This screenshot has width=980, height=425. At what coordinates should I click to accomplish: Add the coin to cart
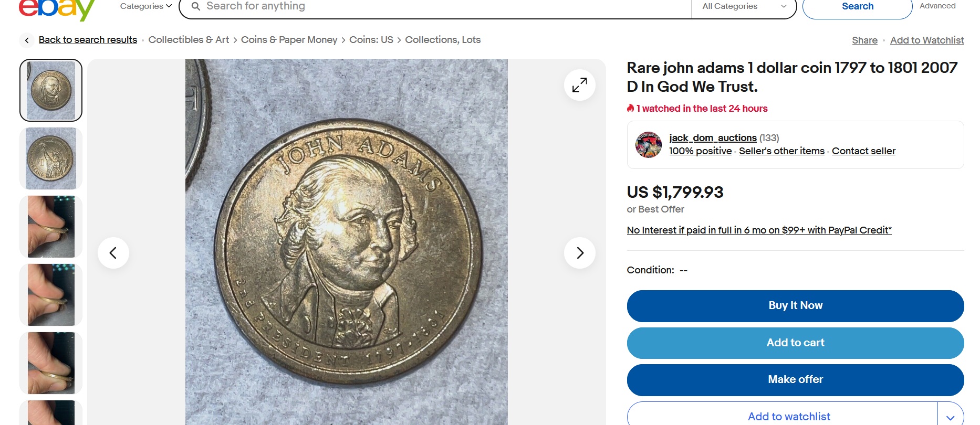[795, 343]
